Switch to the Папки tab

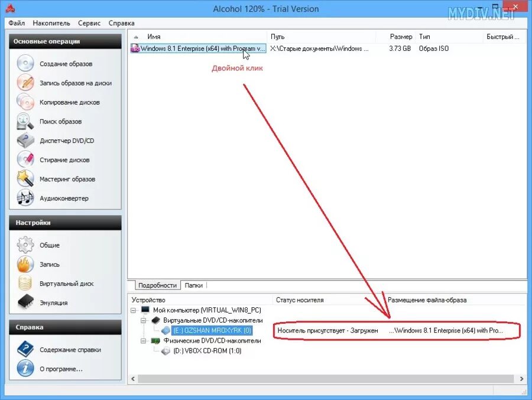tap(194, 285)
